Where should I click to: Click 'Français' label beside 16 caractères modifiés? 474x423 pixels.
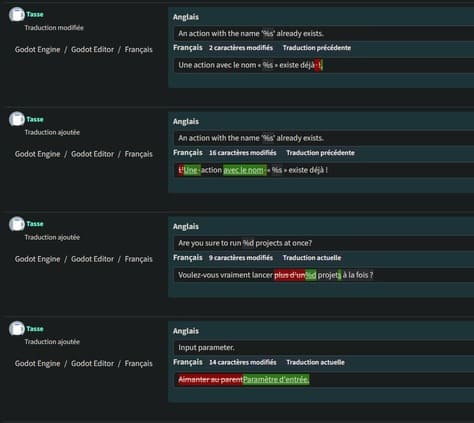click(188, 153)
